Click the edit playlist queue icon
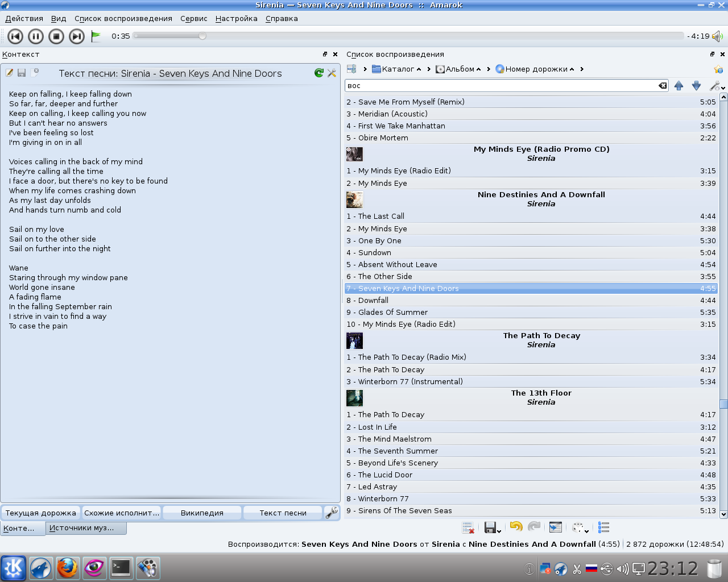This screenshot has width=728, height=582. tap(604, 528)
